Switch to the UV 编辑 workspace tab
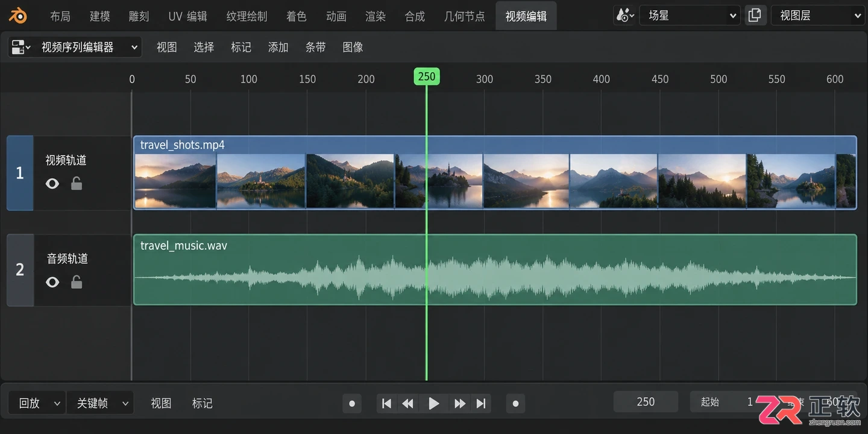 187,16
